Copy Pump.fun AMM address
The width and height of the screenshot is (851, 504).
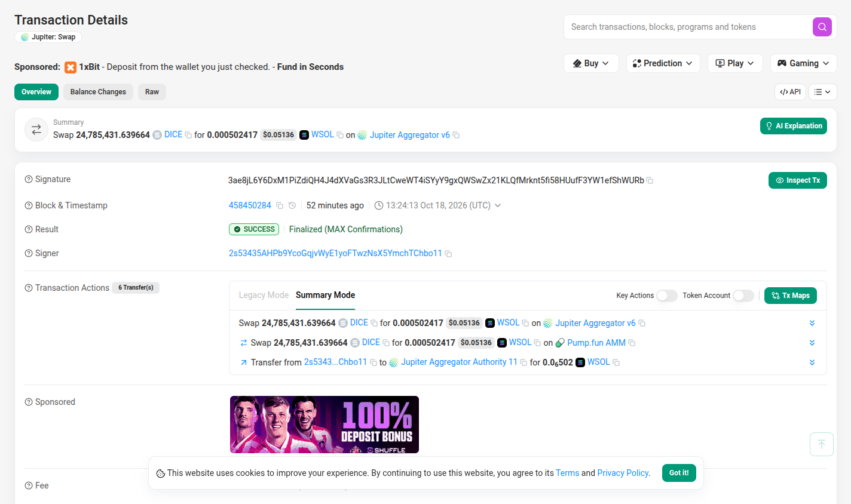tap(632, 343)
